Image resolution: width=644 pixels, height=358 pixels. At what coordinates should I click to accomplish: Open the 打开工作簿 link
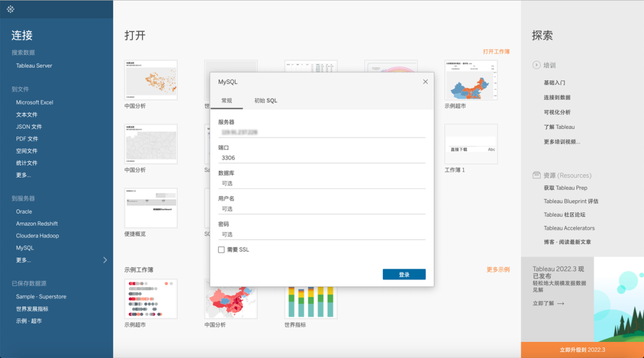tap(496, 52)
